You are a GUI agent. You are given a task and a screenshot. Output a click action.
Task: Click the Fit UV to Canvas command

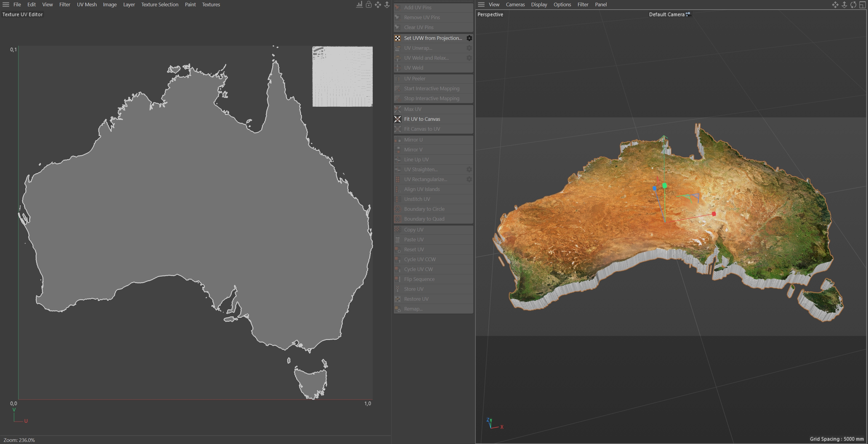pyautogui.click(x=422, y=119)
